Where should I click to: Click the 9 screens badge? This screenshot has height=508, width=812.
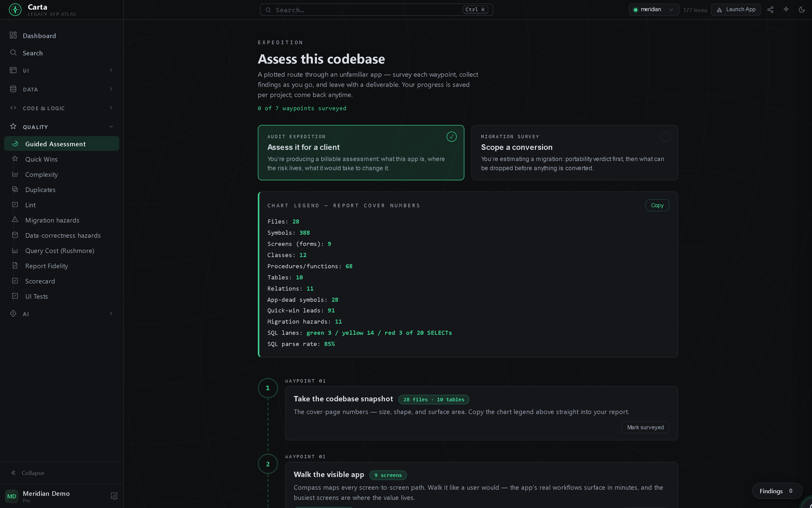point(388,475)
